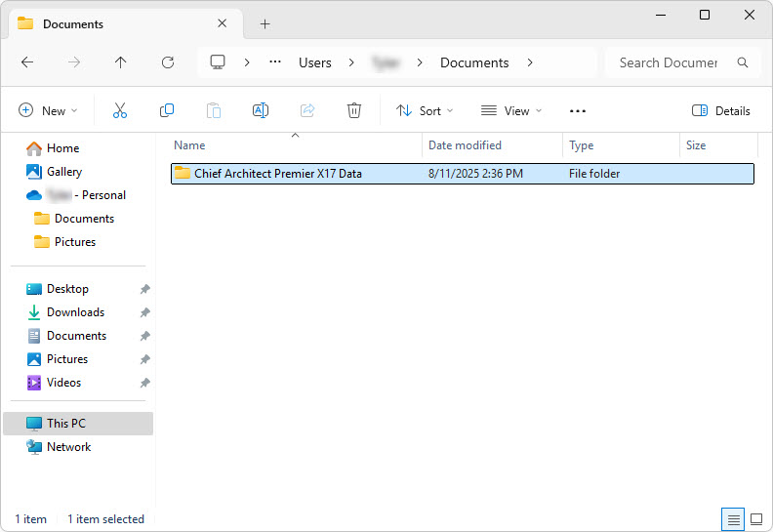
Task: Select Users in the breadcrumb path
Action: 315,62
